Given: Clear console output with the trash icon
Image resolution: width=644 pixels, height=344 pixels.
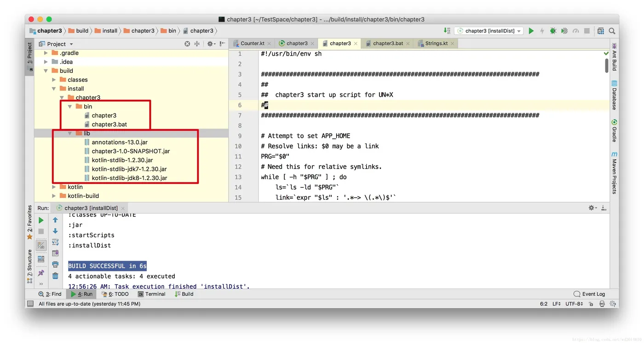Looking at the screenshot, I should [55, 275].
